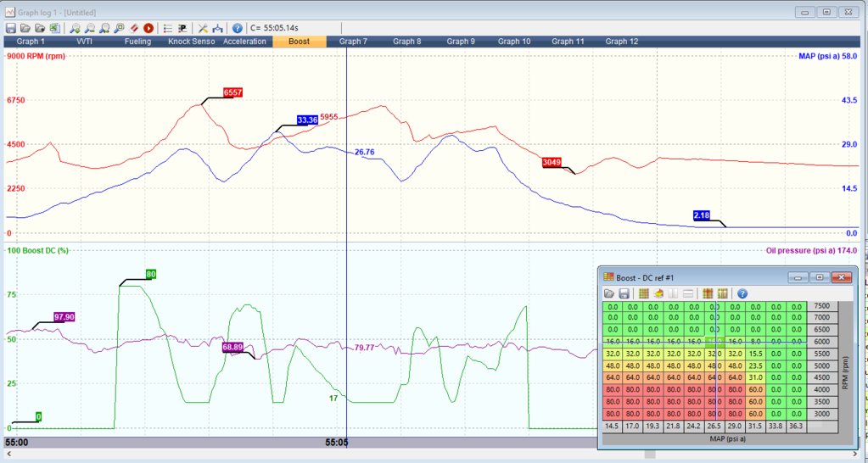This screenshot has width=868, height=463.
Task: Export the log to Excel spreadsheet
Action: point(53,28)
